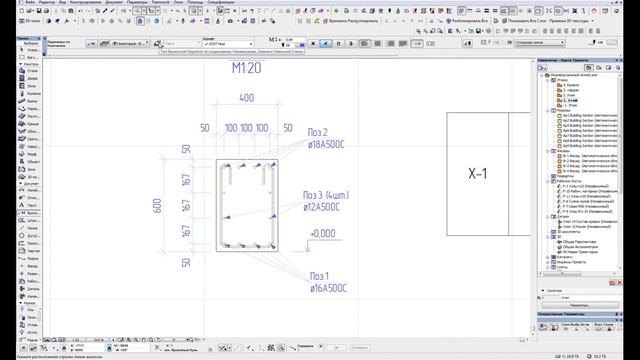
Task: Toggle italic text style in info box
Action: 325,43
